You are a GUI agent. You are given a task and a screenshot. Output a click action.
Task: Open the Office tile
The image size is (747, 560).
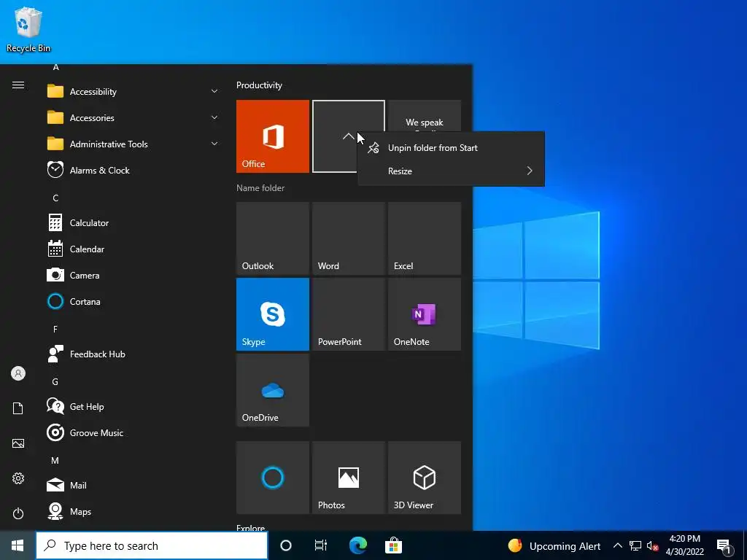273,136
